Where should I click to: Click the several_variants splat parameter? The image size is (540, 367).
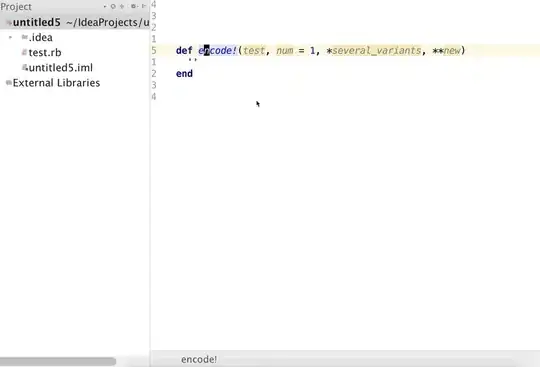tap(376, 51)
